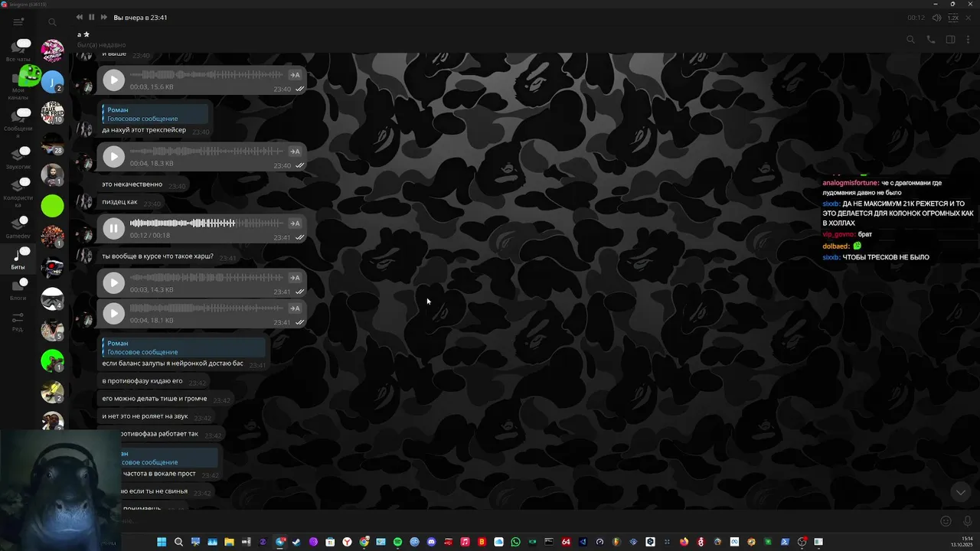Open the emoji picker smiley
This screenshot has height=551, width=980.
coord(946,521)
